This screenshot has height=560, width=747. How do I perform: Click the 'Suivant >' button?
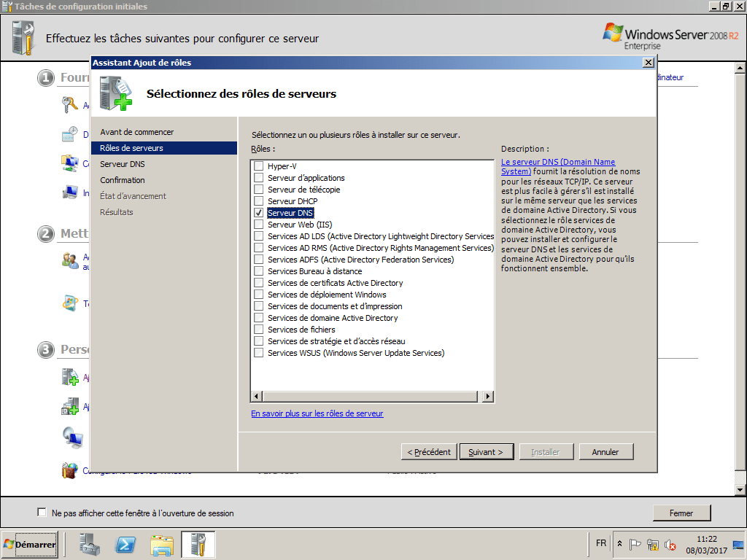(486, 451)
